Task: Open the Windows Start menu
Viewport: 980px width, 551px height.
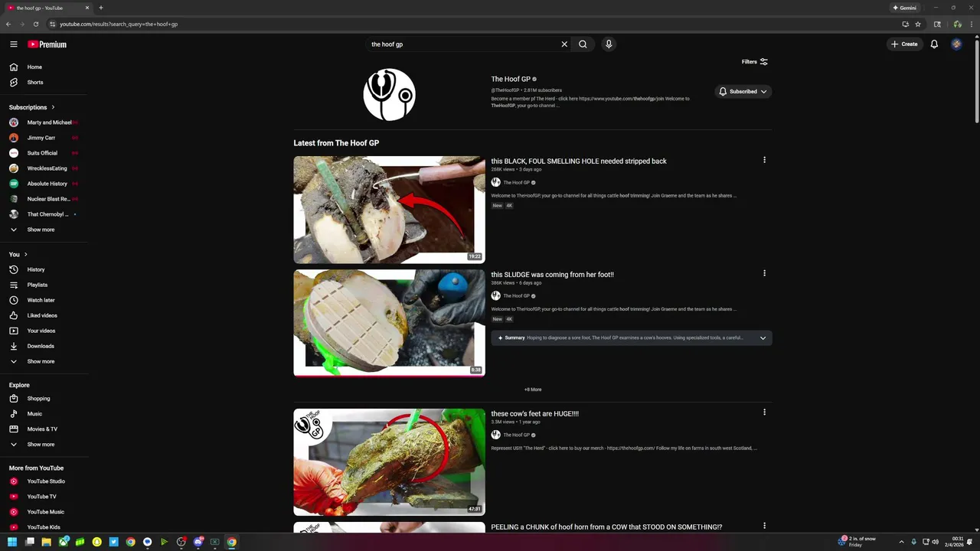Action: point(12,542)
